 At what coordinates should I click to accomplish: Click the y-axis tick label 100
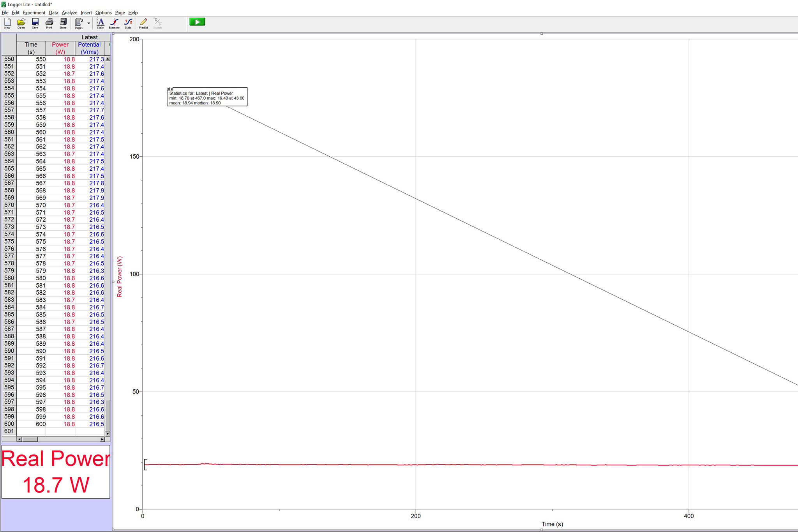pos(134,274)
